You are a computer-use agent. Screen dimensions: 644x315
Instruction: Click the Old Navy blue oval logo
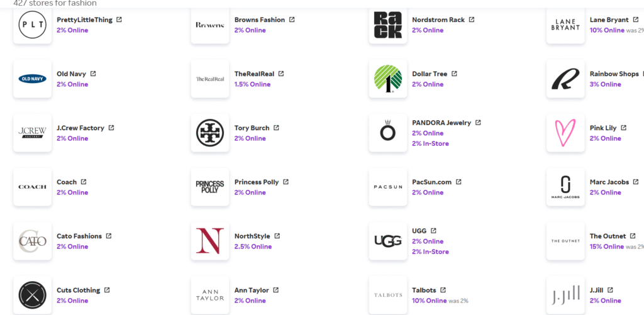point(33,79)
